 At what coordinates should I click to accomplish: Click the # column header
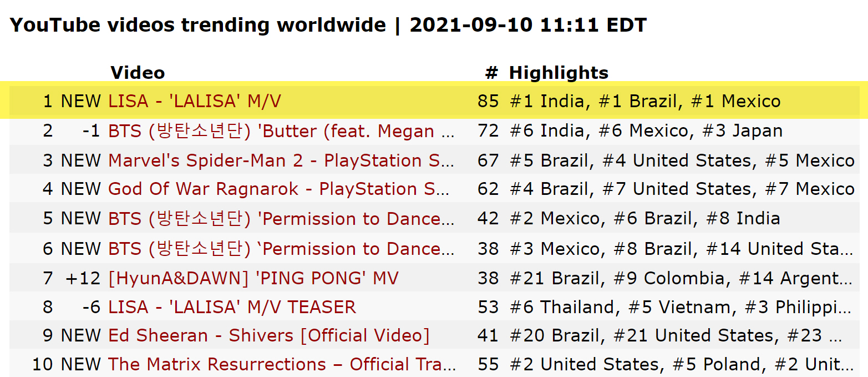point(491,73)
